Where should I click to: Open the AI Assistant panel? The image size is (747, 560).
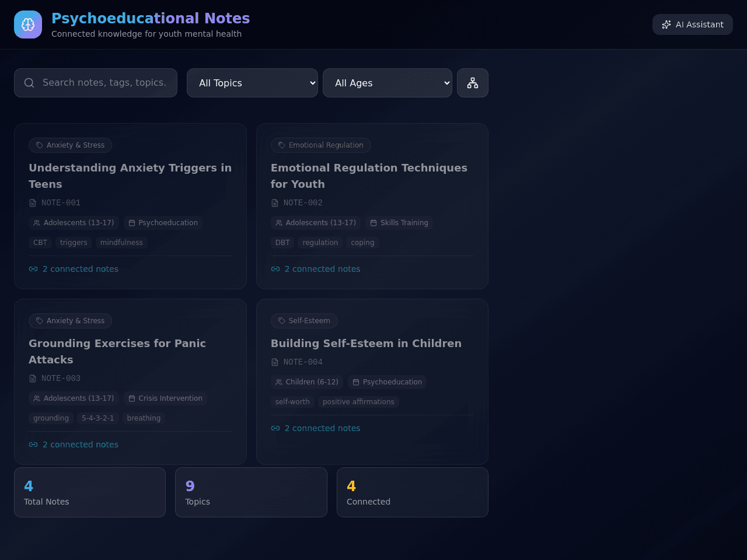pyautogui.click(x=693, y=24)
